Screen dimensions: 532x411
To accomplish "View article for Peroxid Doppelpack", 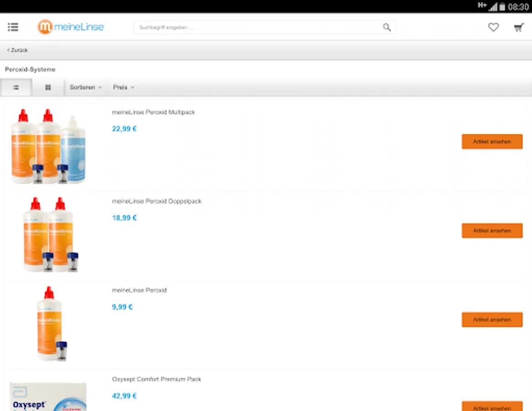I will coord(492,231).
